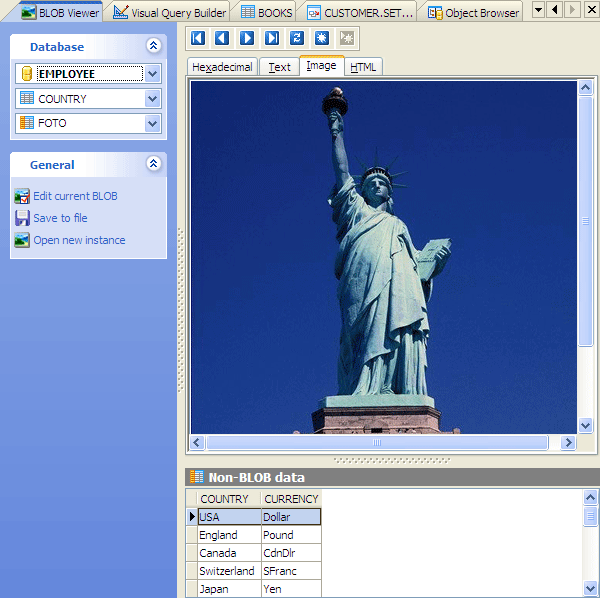Click the FOTO column icon
Screen dimensions: 600x598
tap(27, 123)
